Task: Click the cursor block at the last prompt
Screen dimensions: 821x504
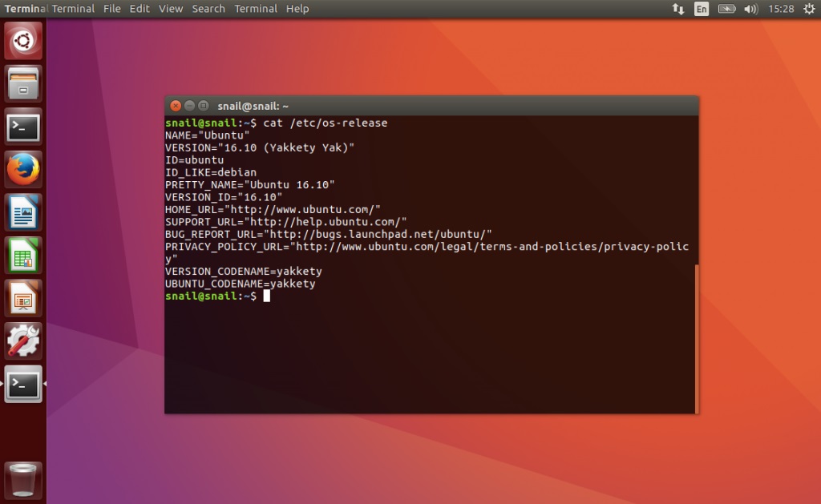Action: (266, 296)
